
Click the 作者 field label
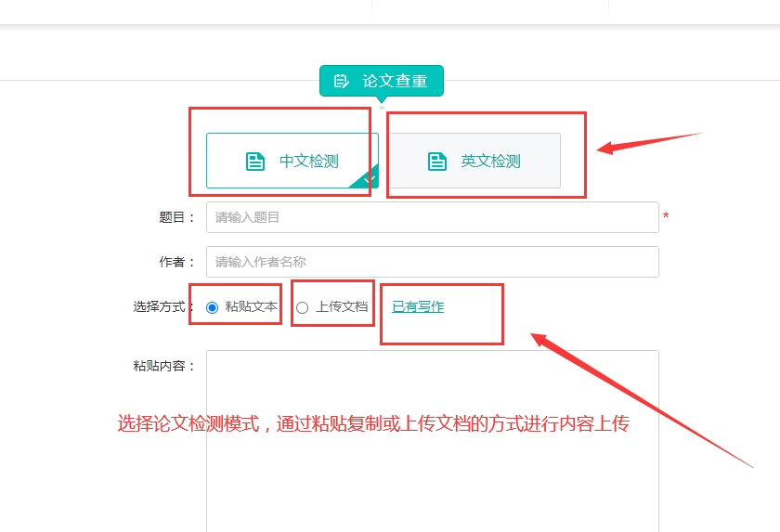(x=177, y=262)
